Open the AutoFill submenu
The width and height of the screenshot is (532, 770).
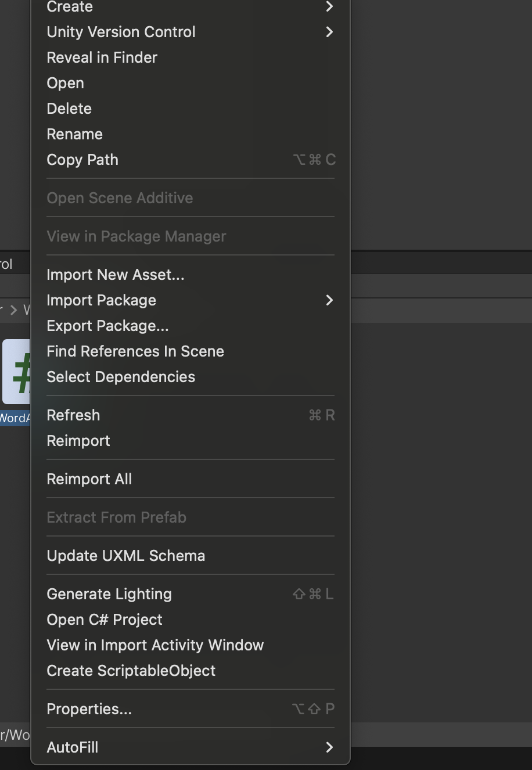[72, 747]
